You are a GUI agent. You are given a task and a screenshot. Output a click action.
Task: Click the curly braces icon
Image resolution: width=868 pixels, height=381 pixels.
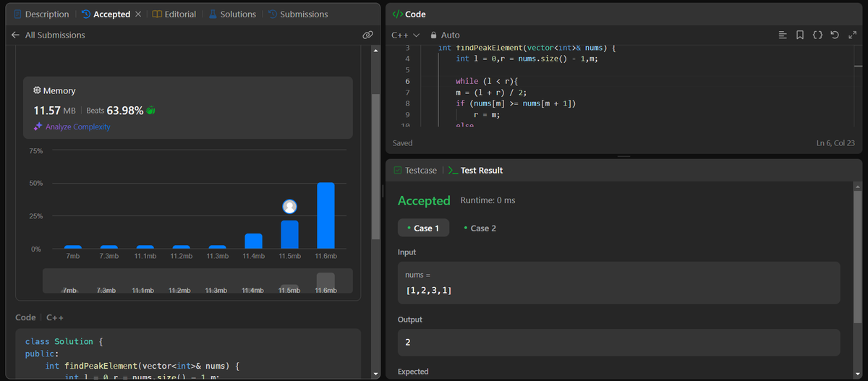pyautogui.click(x=817, y=35)
